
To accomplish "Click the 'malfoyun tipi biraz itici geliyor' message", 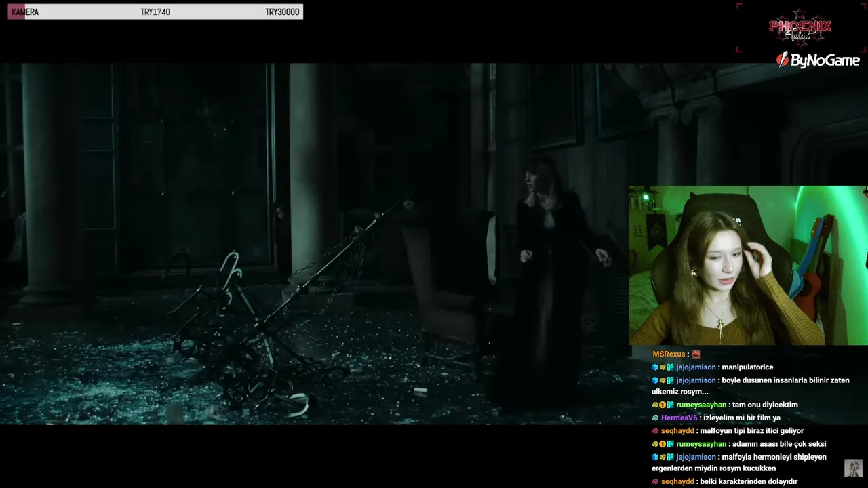I will (x=751, y=431).
